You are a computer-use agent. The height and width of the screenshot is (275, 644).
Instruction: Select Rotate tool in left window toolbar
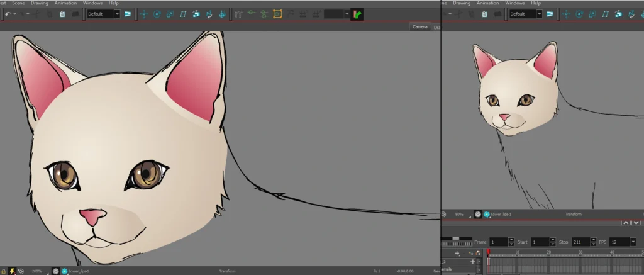157,14
